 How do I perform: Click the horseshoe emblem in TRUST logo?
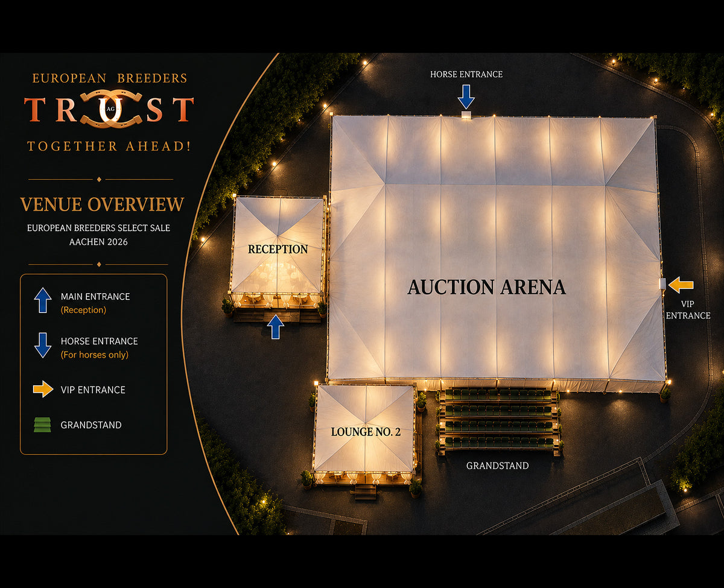click(111, 109)
